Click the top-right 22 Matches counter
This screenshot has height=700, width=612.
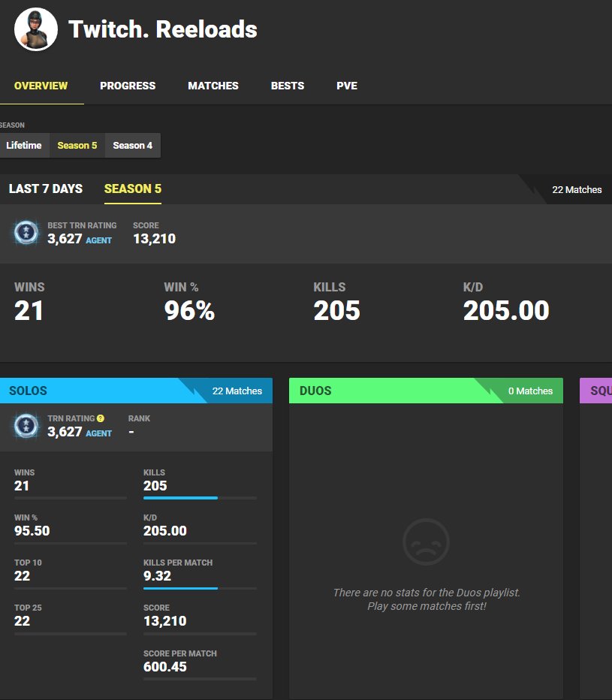577,190
